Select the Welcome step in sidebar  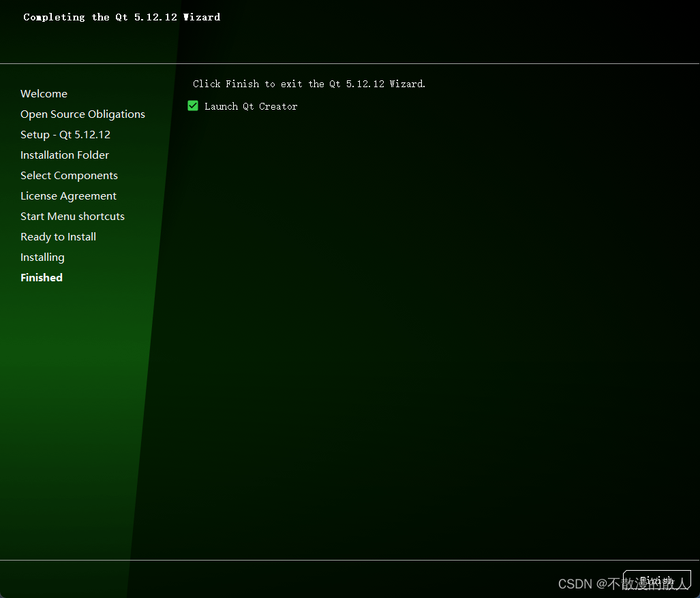click(x=44, y=93)
